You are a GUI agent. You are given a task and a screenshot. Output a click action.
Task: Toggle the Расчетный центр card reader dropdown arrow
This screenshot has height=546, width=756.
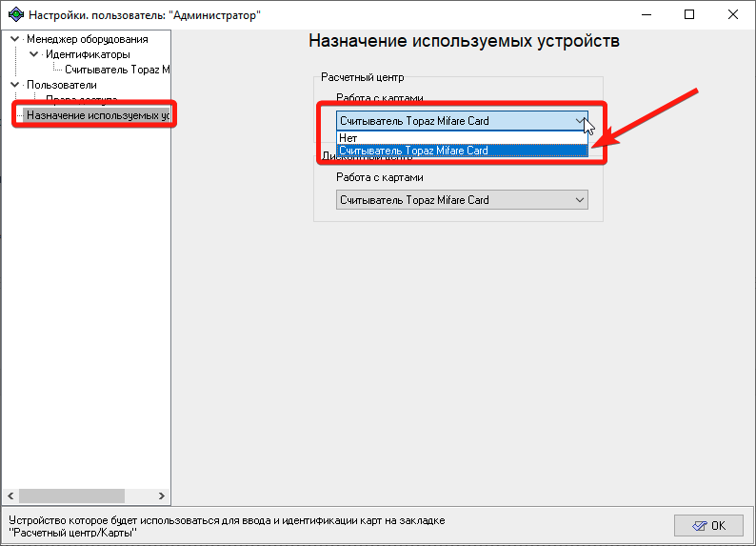pos(580,121)
